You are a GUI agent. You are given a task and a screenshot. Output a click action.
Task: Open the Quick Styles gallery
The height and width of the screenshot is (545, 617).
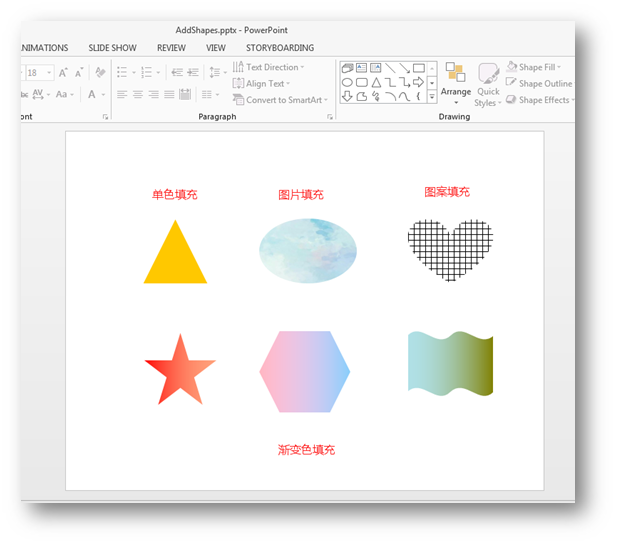click(x=488, y=85)
